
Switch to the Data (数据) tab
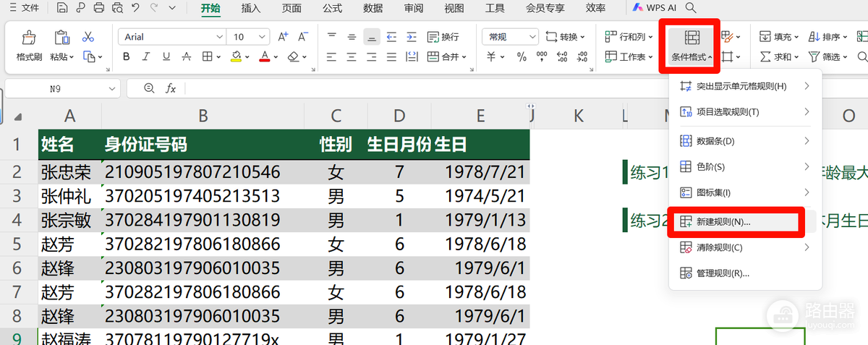[373, 8]
